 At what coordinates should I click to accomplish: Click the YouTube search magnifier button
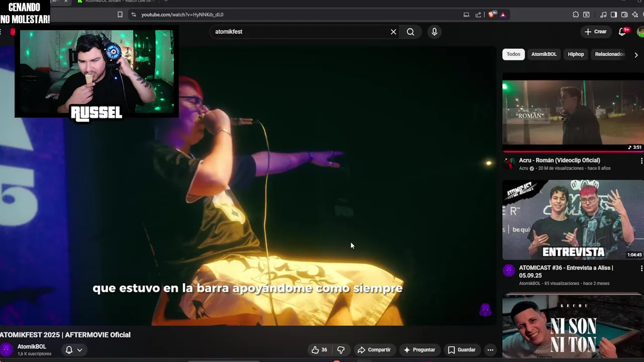[x=411, y=32]
